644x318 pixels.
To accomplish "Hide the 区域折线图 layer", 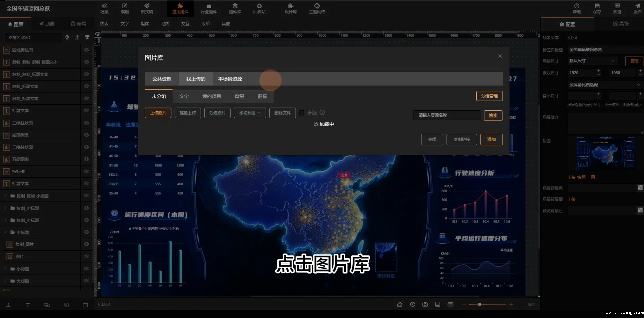I will (x=86, y=50).
